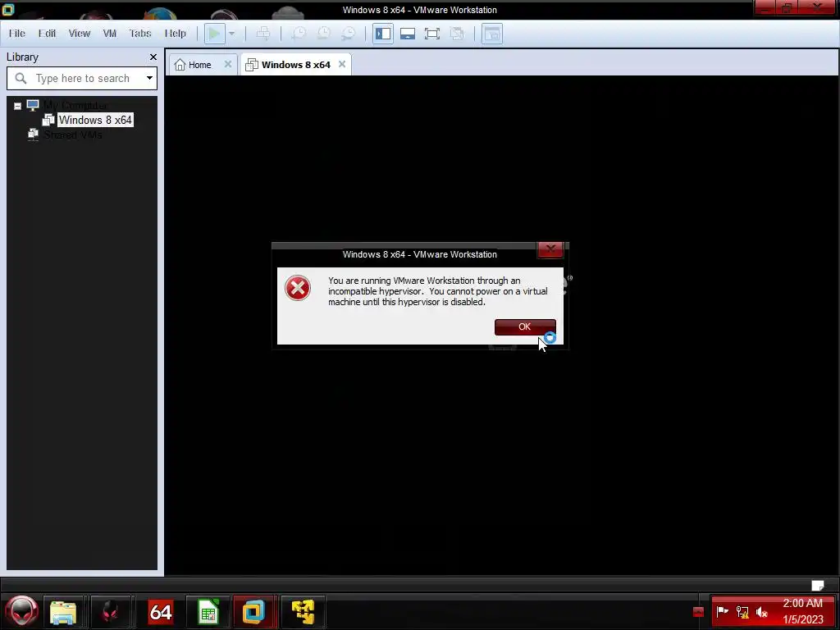Open the Tabs menu
840x630 pixels.
tap(140, 33)
